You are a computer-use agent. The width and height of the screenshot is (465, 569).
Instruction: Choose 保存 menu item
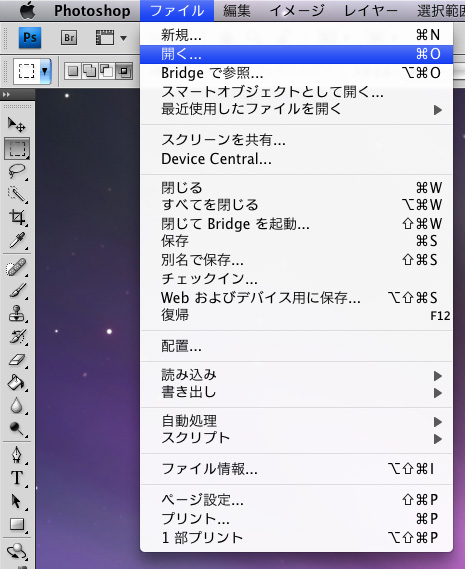pyautogui.click(x=297, y=241)
